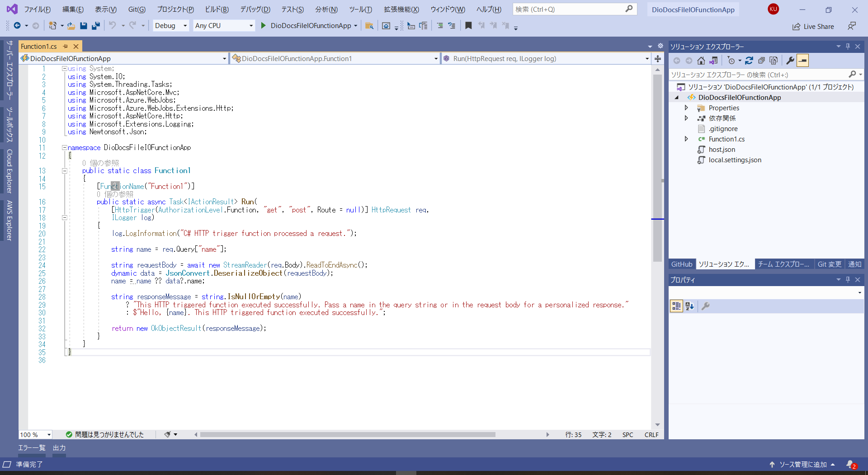The image size is (868, 475).
Task: Click the Save All icon
Action: pyautogui.click(x=95, y=26)
